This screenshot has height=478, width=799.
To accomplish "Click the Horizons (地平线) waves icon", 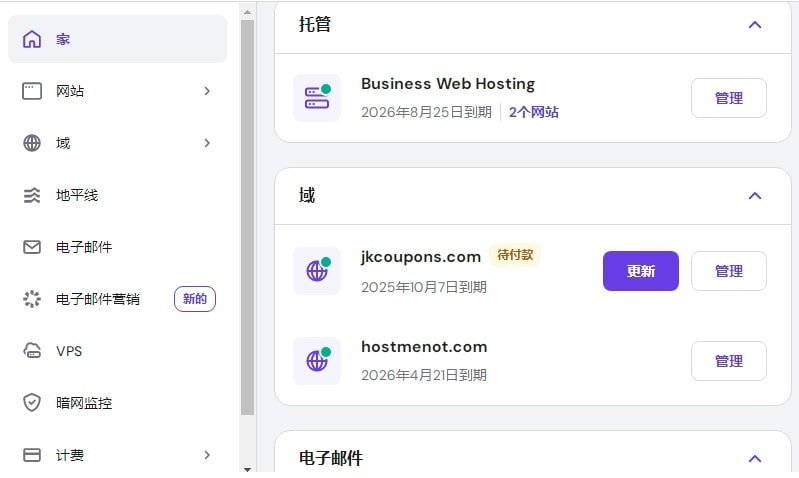I will pyautogui.click(x=32, y=195).
